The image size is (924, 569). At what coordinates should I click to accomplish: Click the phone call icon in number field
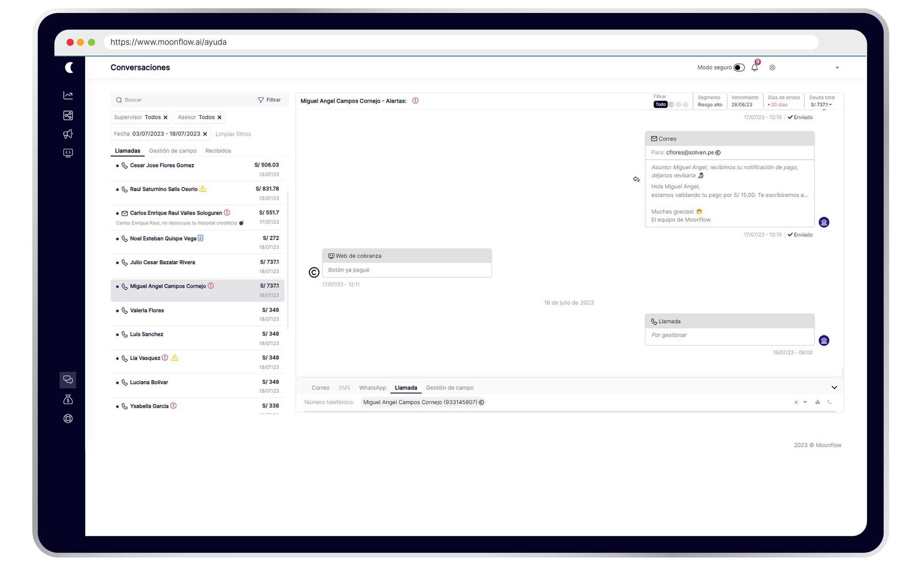pos(829,402)
